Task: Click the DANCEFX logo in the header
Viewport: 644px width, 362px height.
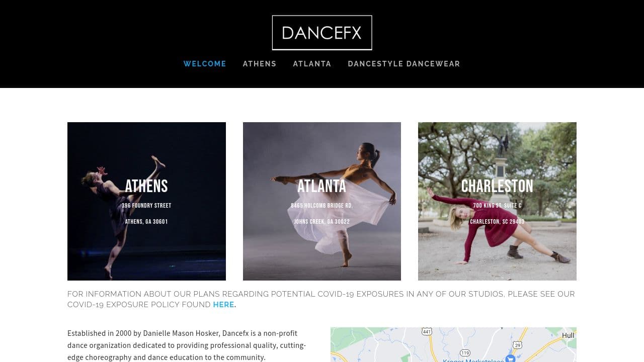Action: (x=322, y=33)
